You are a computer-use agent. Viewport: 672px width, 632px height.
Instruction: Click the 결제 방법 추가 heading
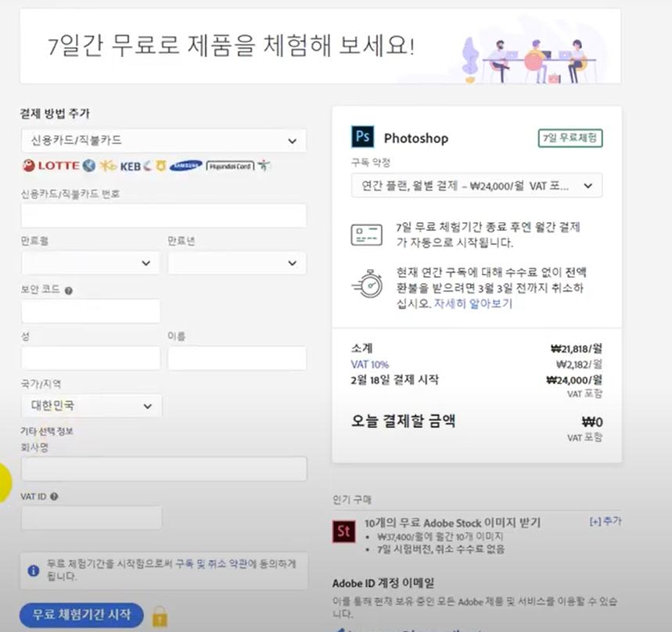click(55, 113)
